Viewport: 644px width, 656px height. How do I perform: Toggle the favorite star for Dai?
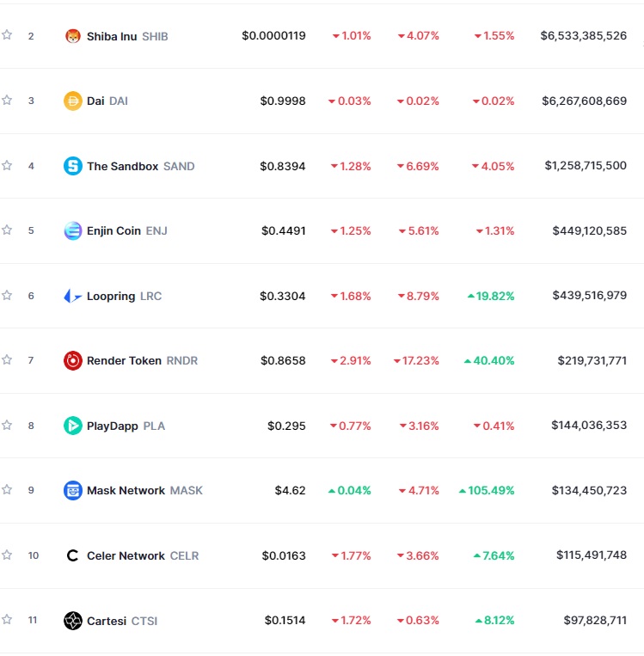pos(7,100)
